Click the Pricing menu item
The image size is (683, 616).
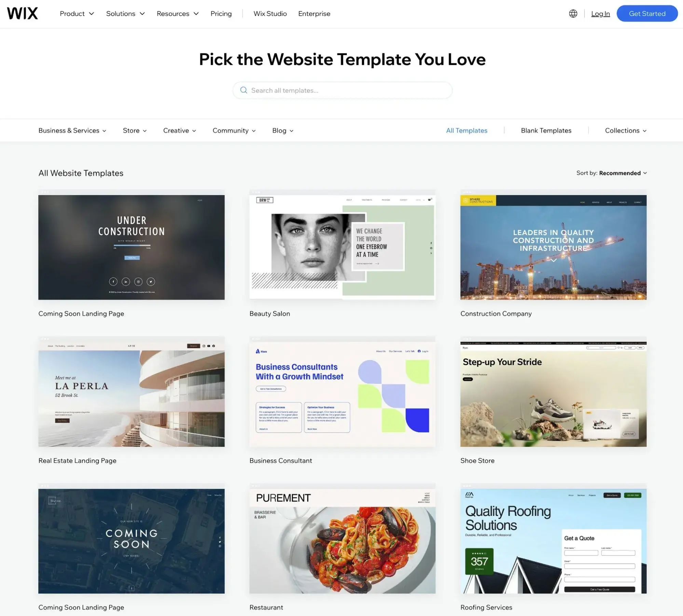pyautogui.click(x=221, y=13)
